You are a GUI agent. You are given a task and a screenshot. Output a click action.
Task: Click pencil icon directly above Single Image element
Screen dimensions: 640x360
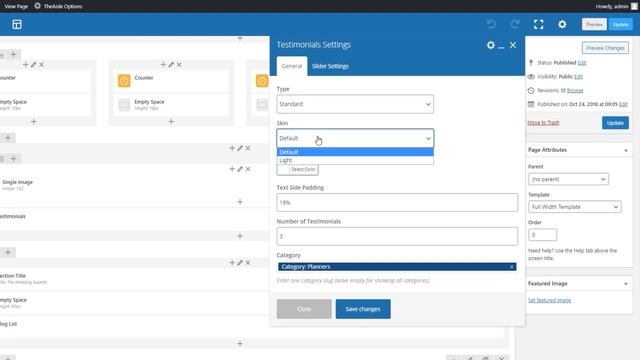click(x=240, y=169)
